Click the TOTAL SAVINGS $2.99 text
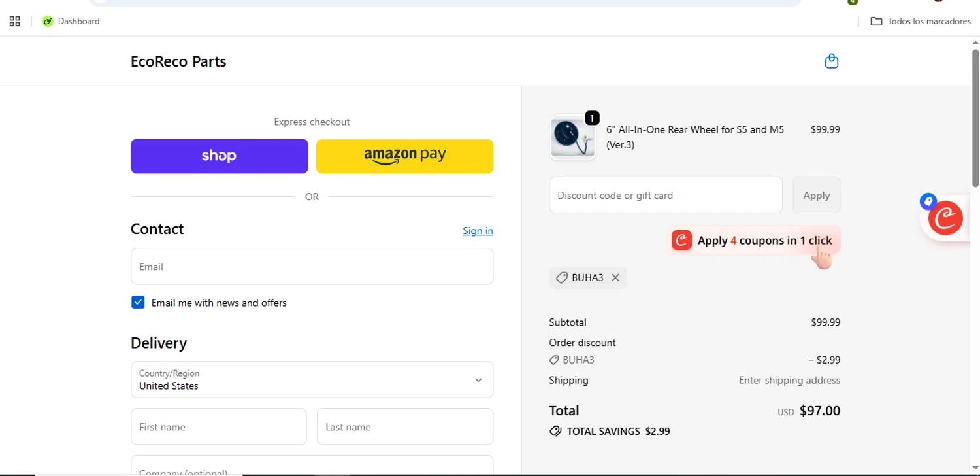The height and width of the screenshot is (476, 980). point(618,431)
